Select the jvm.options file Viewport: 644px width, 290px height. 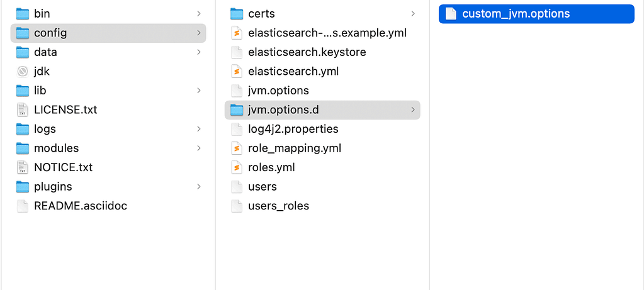[x=322, y=91]
